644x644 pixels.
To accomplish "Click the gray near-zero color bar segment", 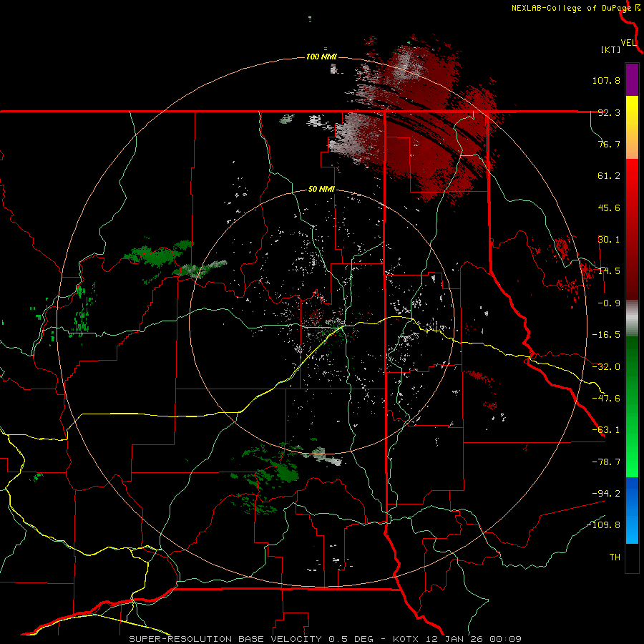I will coord(632,318).
